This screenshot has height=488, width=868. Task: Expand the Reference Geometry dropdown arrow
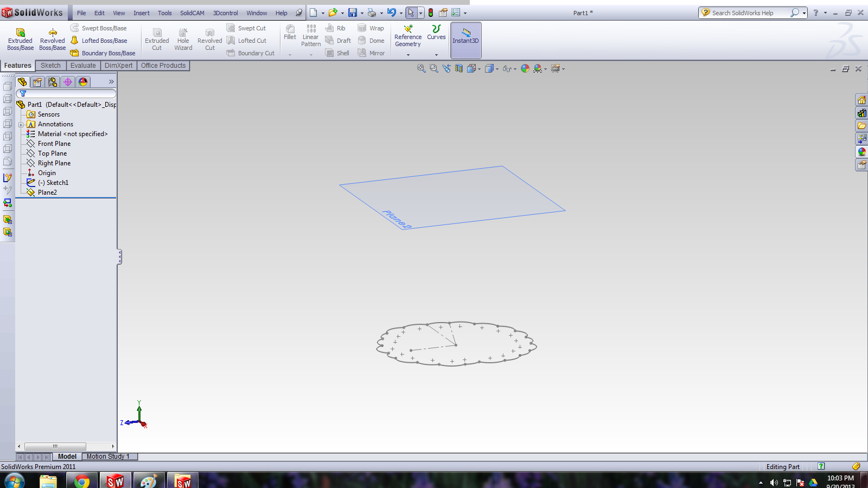point(408,54)
